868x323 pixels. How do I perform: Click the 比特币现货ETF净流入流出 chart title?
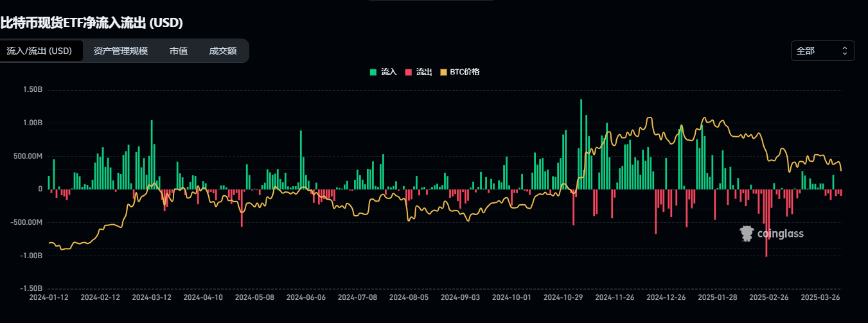(x=92, y=23)
